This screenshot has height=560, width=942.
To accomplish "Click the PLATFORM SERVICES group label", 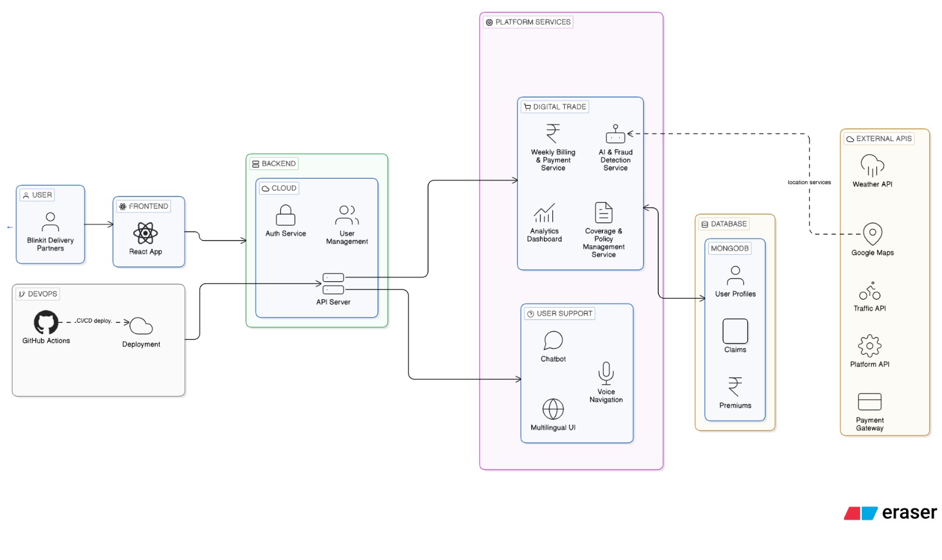I will (x=528, y=22).
